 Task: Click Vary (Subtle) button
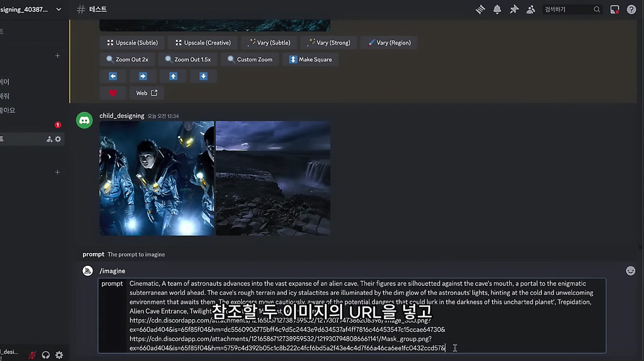(x=269, y=43)
